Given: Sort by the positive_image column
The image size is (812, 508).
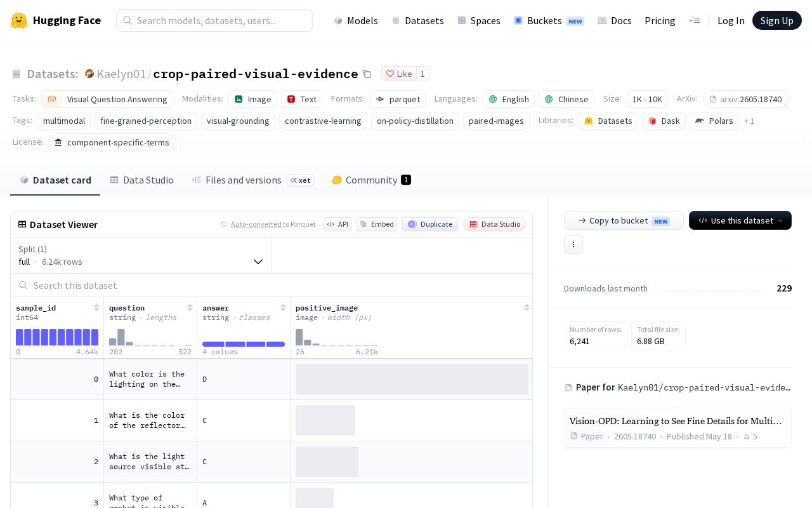Looking at the screenshot, I should point(527,308).
